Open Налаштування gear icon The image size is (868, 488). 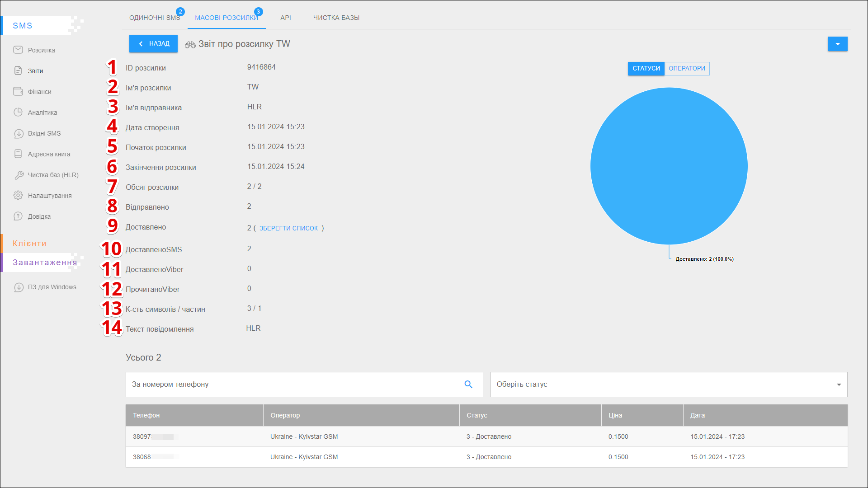[x=18, y=195]
